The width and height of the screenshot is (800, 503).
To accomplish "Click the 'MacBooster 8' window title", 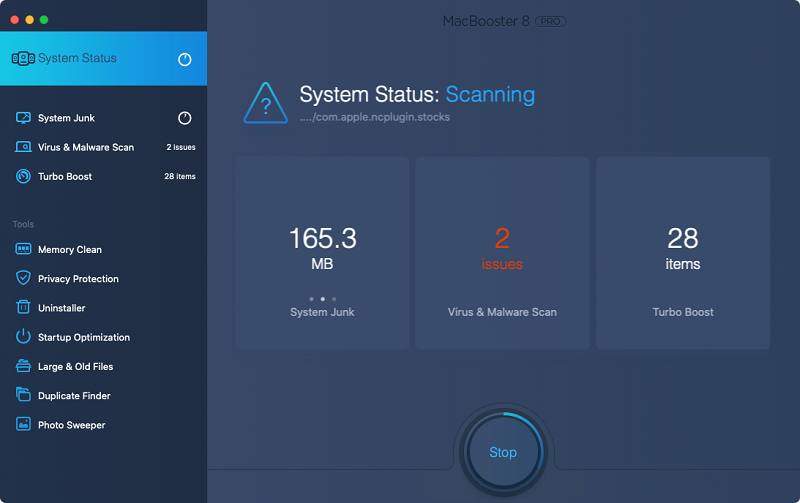I will coord(486,21).
